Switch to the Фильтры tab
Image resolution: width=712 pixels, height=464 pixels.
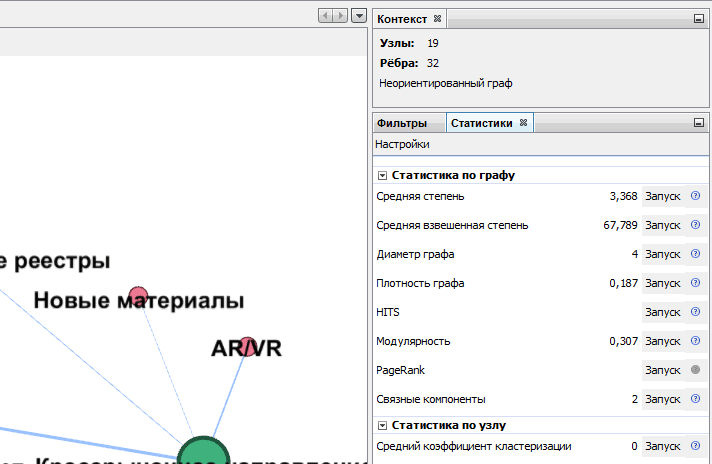[x=402, y=123]
